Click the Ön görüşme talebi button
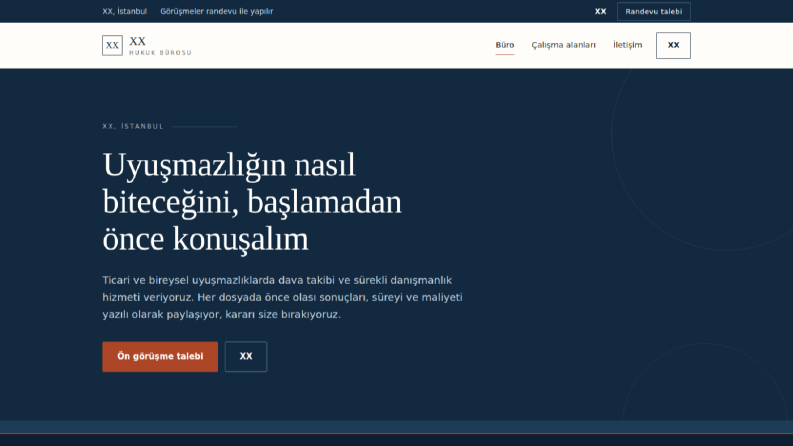 (x=160, y=356)
